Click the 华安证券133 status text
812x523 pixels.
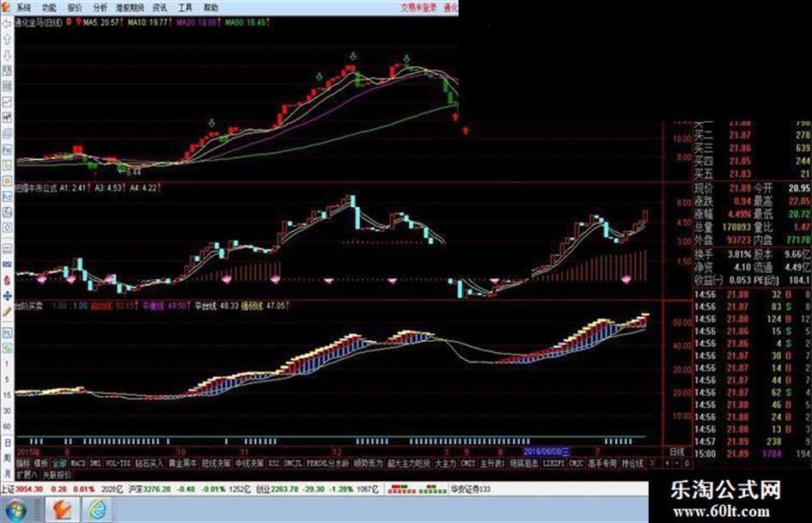(470, 490)
